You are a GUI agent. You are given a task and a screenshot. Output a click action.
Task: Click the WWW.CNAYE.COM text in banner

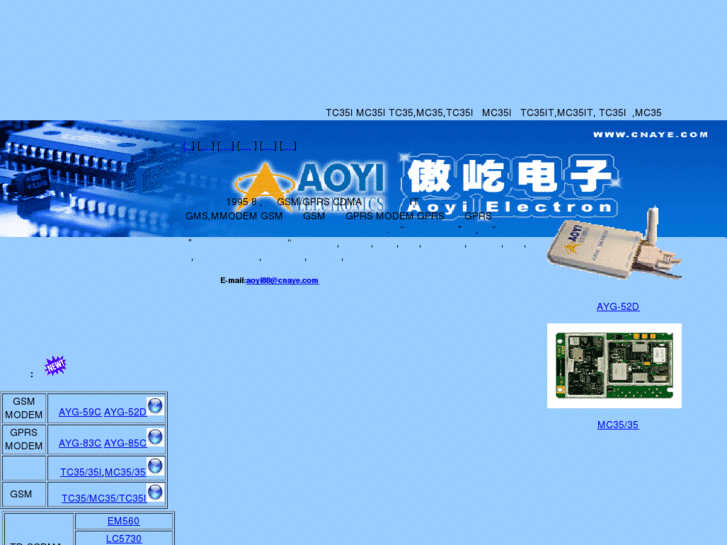click(x=650, y=135)
